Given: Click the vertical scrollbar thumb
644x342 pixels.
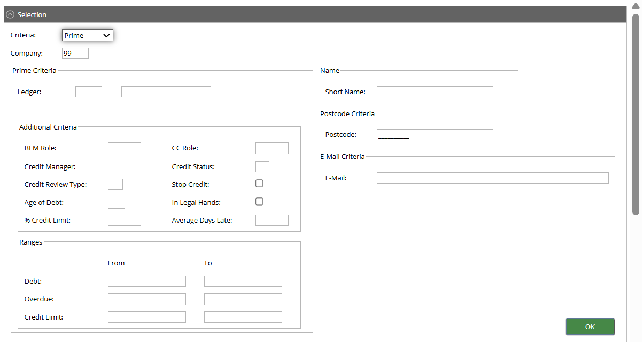Looking at the screenshot, I should pyautogui.click(x=635, y=115).
